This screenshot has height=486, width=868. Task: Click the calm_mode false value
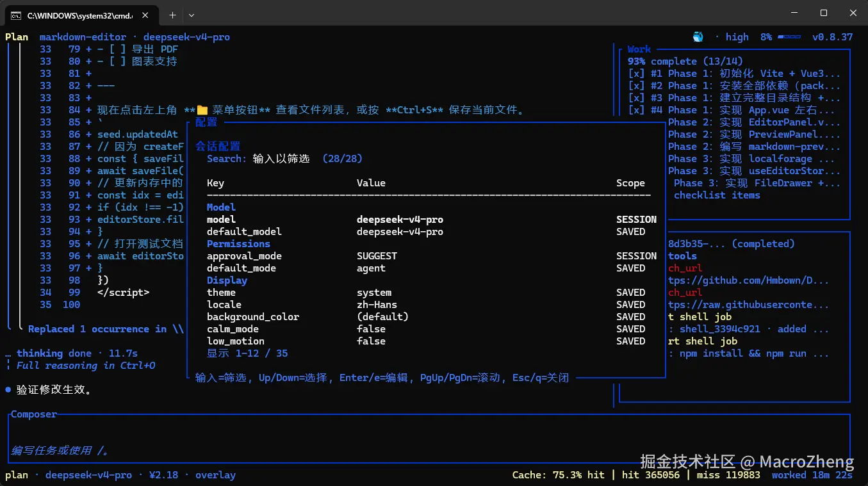371,329
